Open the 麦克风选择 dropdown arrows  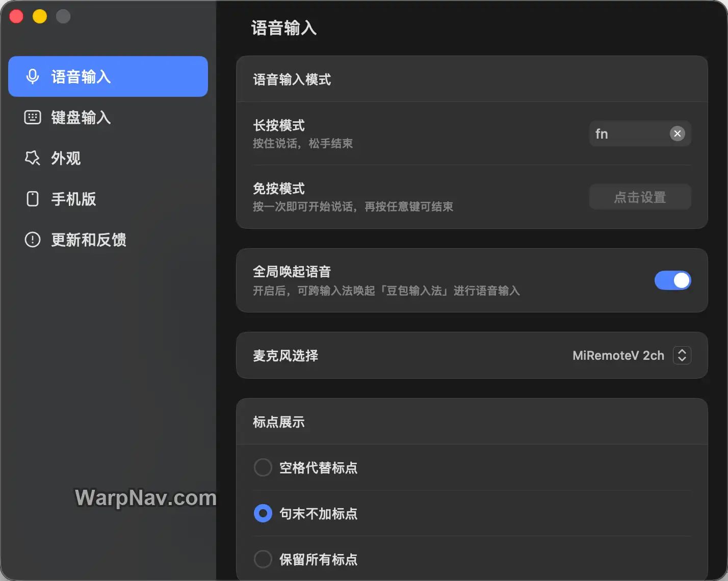pos(682,355)
